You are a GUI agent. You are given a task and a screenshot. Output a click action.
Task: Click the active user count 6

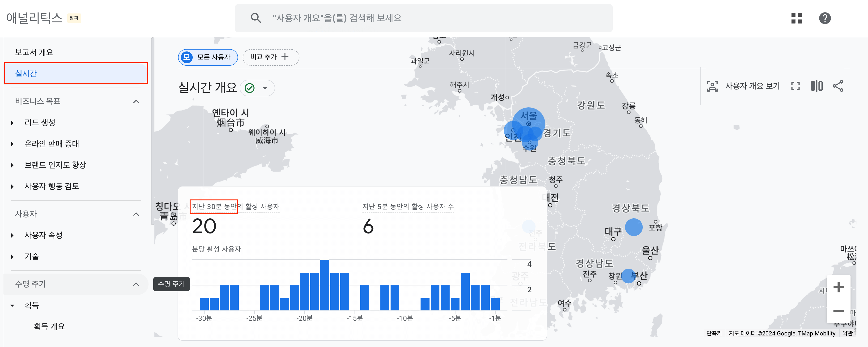(368, 226)
